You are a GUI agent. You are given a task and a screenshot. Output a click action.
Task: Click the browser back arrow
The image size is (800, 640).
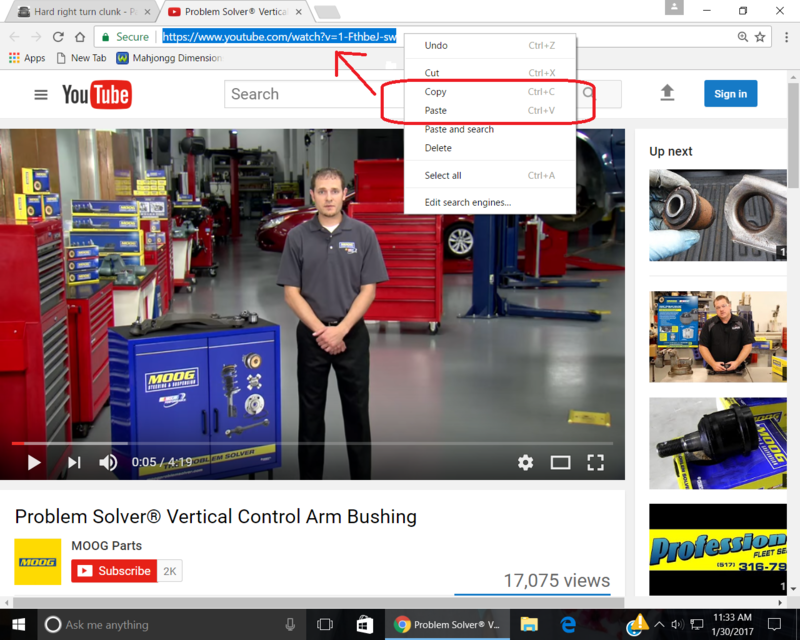point(14,37)
